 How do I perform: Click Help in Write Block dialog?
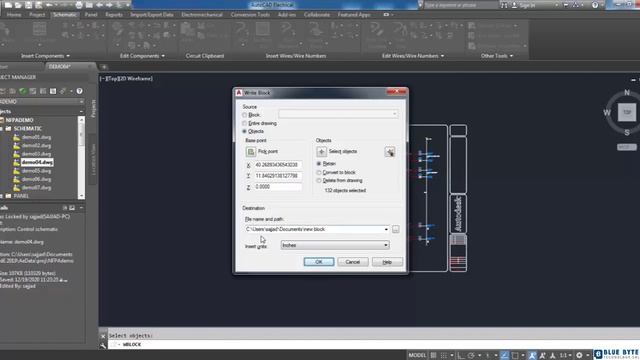coord(387,262)
